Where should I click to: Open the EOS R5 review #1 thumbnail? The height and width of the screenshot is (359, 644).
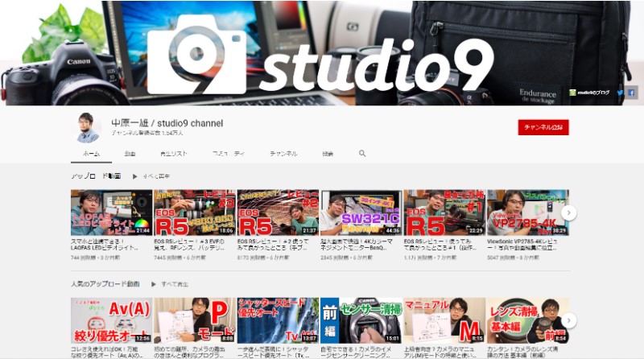click(x=444, y=213)
